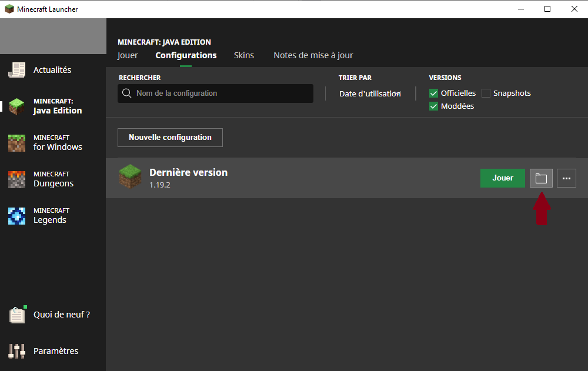Click the 'Jouer' green play button
This screenshot has width=588, height=371.
[x=502, y=178]
